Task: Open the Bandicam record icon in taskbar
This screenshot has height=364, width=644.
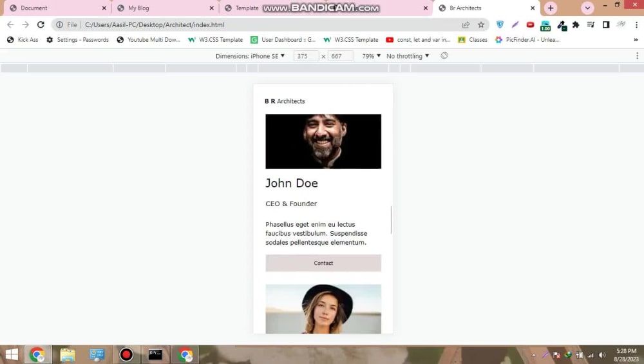Action: (x=126, y=354)
